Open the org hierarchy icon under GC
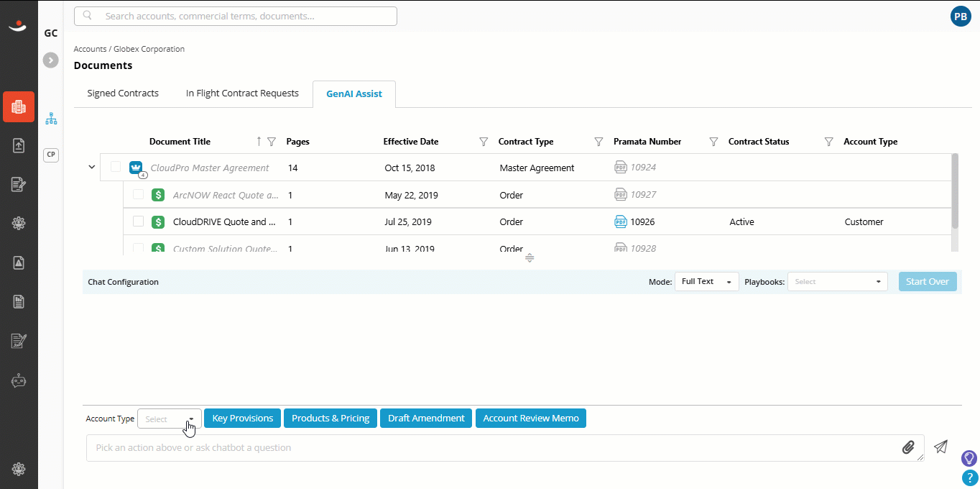 (51, 119)
